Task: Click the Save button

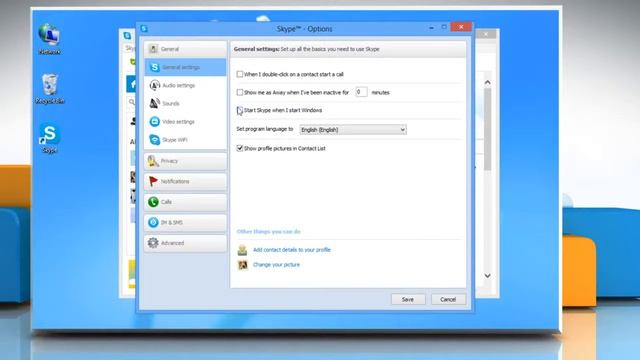Action: (x=408, y=299)
